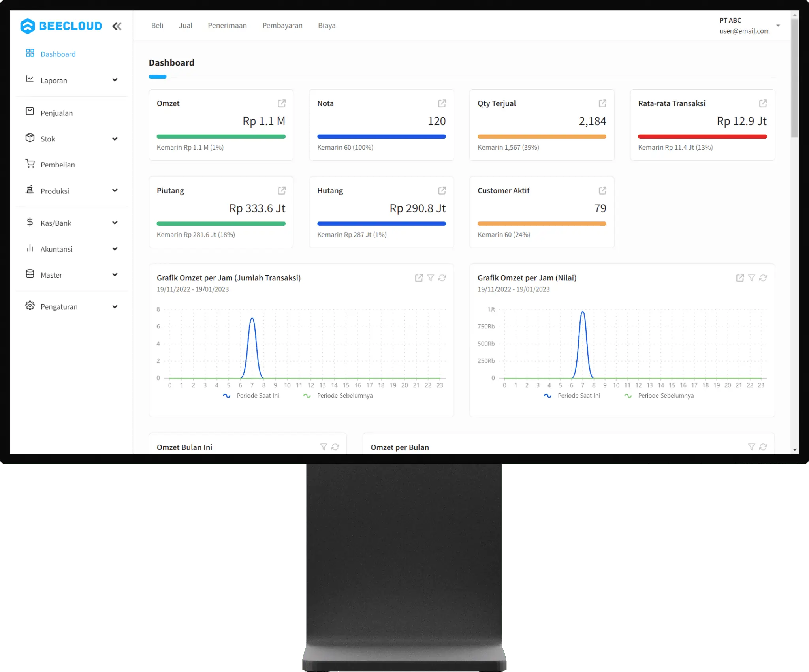Select Biaya tab in top menu
Screen dimensions: 809x672
(x=327, y=25)
